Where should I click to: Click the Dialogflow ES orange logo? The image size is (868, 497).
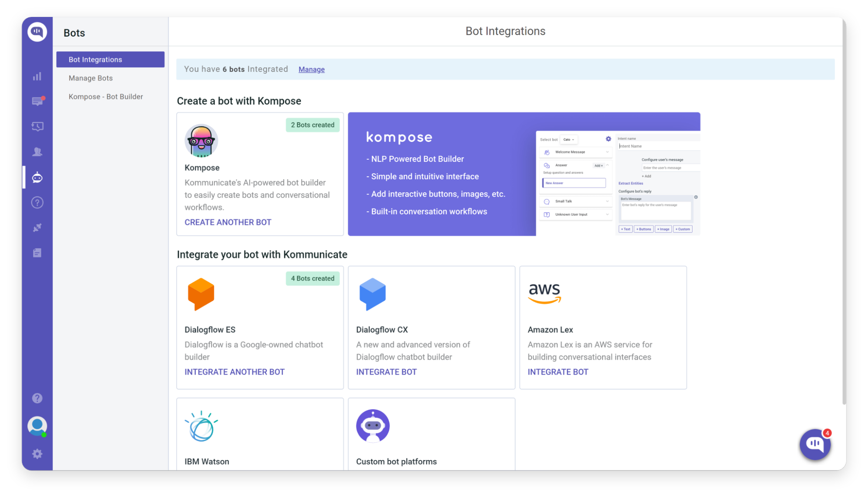[x=201, y=294]
